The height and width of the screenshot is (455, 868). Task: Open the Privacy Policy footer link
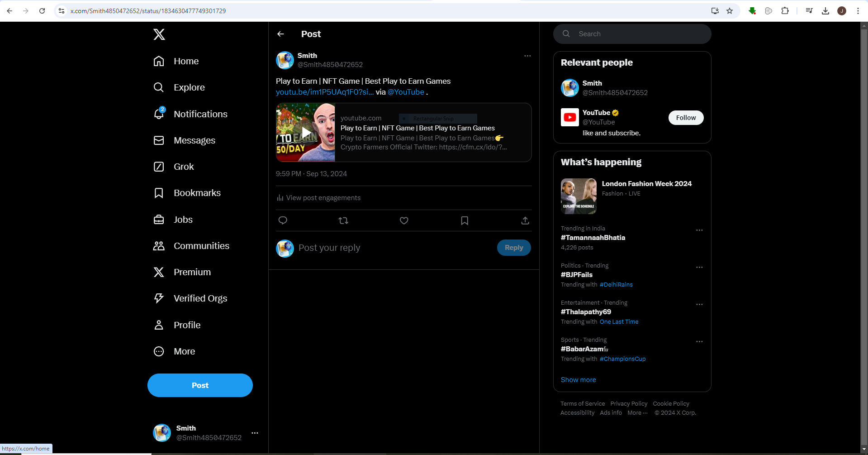tap(629, 404)
